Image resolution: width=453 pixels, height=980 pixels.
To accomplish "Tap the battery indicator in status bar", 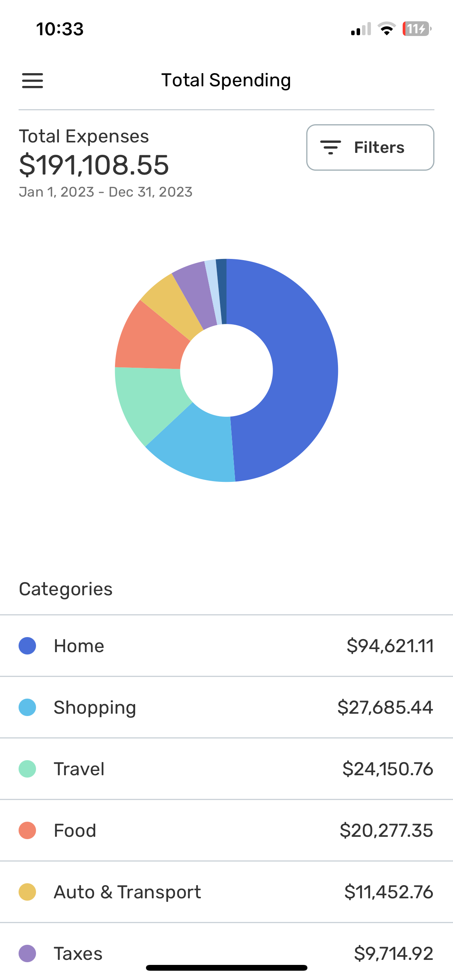I will pos(417,29).
